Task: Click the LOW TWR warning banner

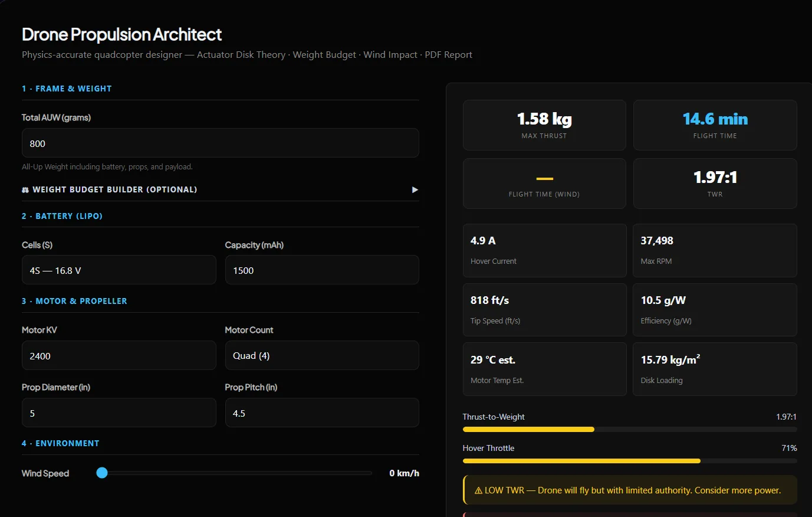Action: pyautogui.click(x=630, y=490)
